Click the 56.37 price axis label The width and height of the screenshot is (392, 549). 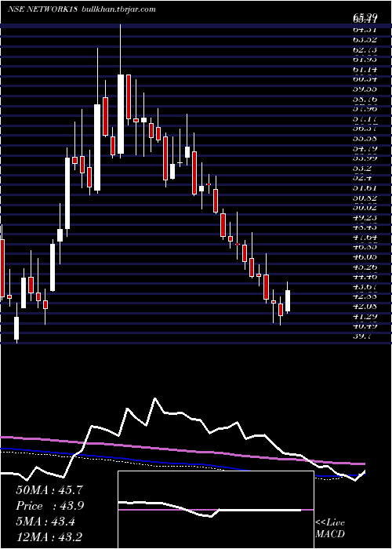click(365, 129)
